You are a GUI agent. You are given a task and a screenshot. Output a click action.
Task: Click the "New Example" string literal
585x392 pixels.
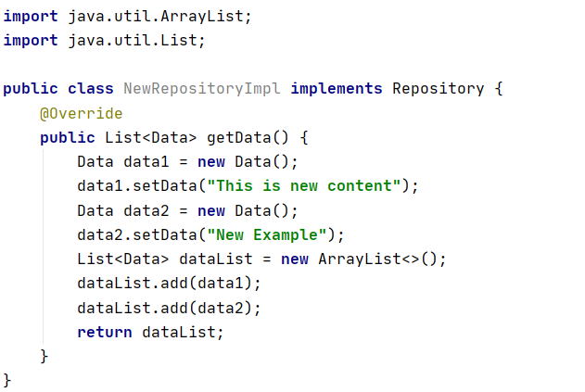(266, 234)
